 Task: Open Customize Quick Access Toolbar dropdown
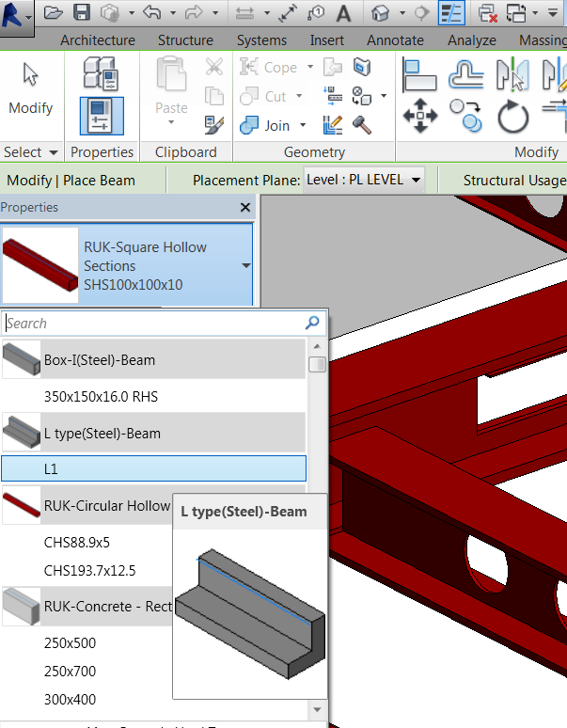point(553,13)
